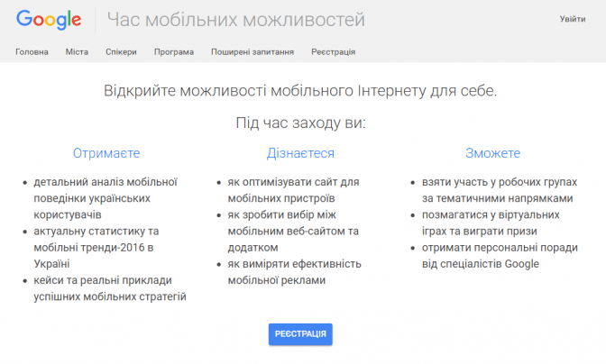Go to the Міста tab
This screenshot has width=606, height=364.
tap(77, 52)
